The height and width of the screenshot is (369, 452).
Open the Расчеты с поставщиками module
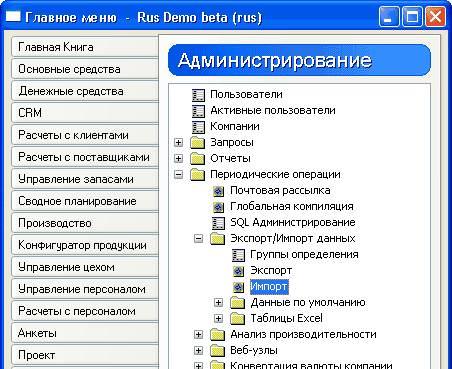click(x=85, y=157)
